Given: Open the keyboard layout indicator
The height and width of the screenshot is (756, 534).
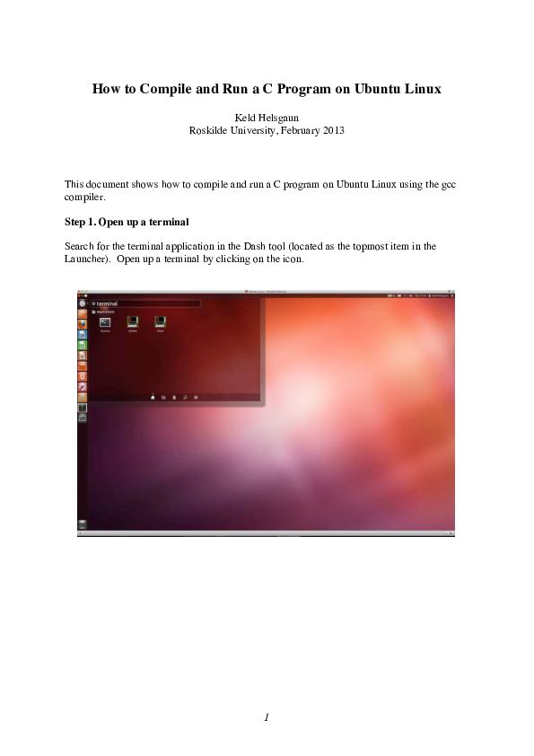Looking at the screenshot, I should tap(391, 296).
